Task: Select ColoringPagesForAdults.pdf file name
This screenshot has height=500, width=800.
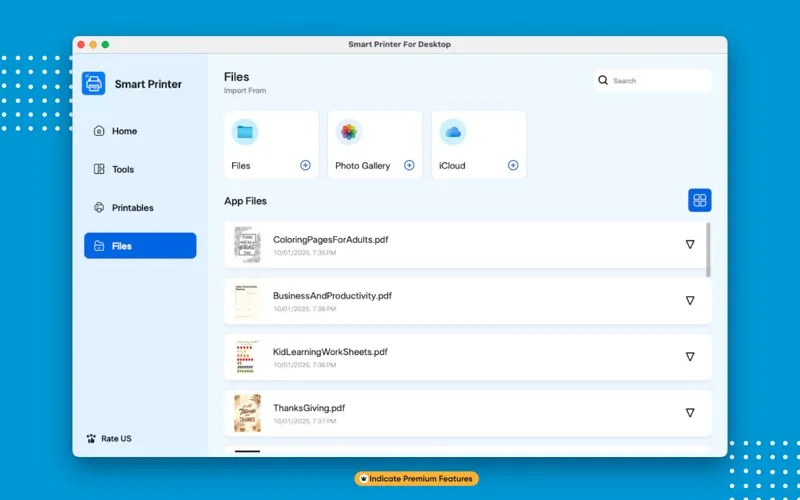Action: tap(331, 240)
